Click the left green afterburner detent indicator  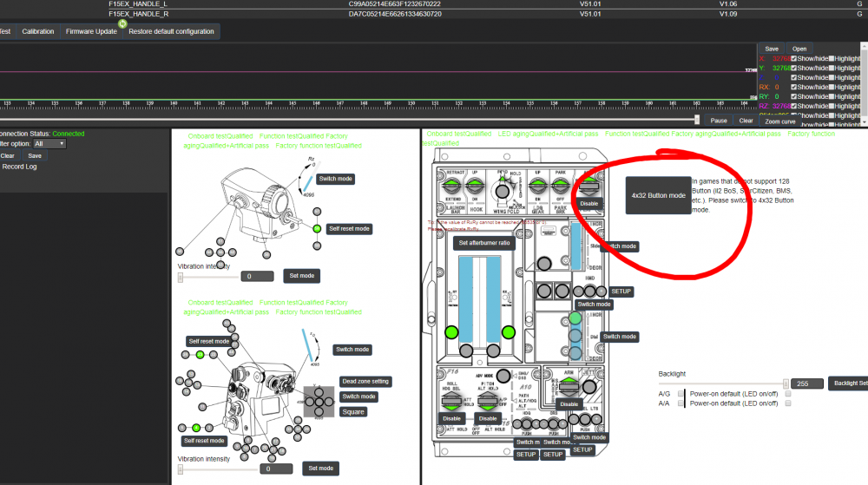coord(451,332)
